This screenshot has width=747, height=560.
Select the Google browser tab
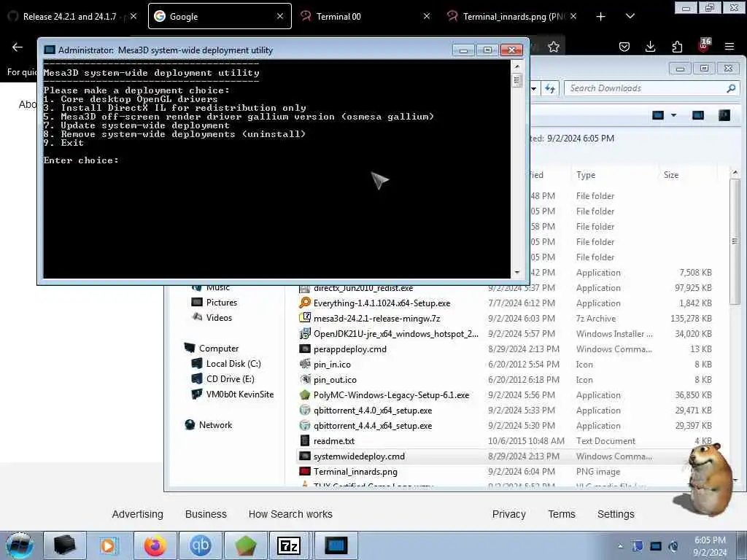point(220,16)
